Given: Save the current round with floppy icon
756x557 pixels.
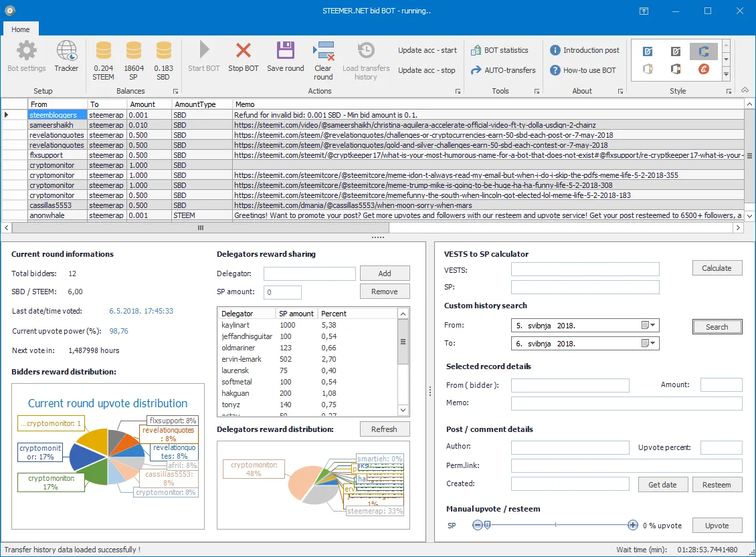Looking at the screenshot, I should click(x=286, y=50).
